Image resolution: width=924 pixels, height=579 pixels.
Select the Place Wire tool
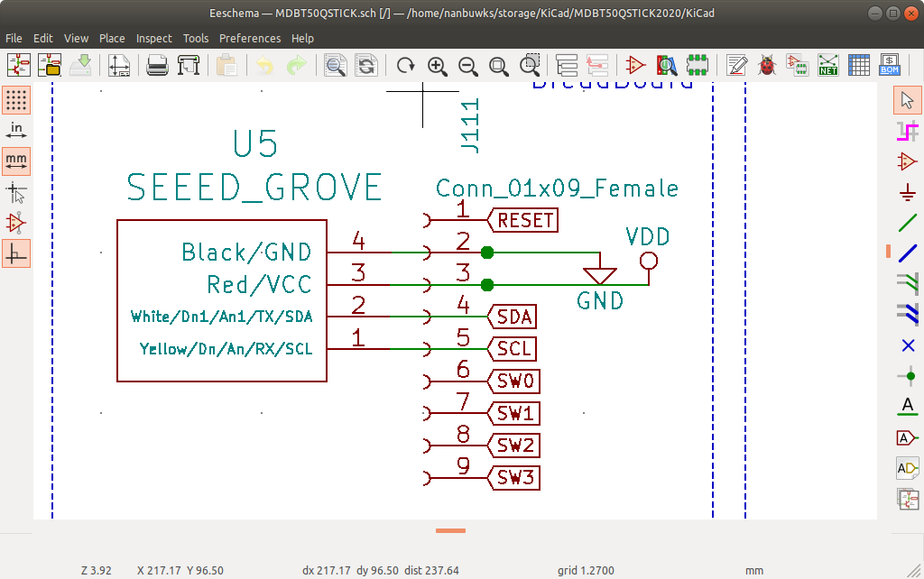(908, 223)
